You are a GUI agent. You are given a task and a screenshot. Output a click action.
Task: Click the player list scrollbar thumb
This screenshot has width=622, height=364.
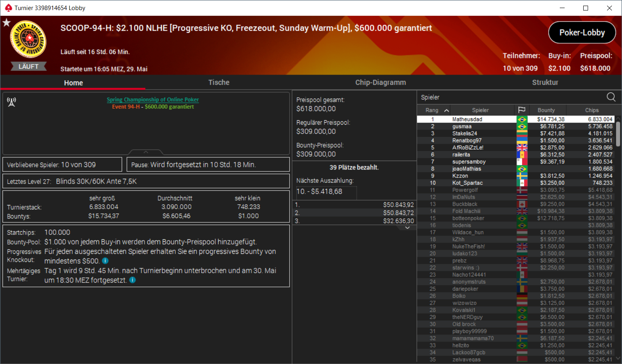(618, 134)
